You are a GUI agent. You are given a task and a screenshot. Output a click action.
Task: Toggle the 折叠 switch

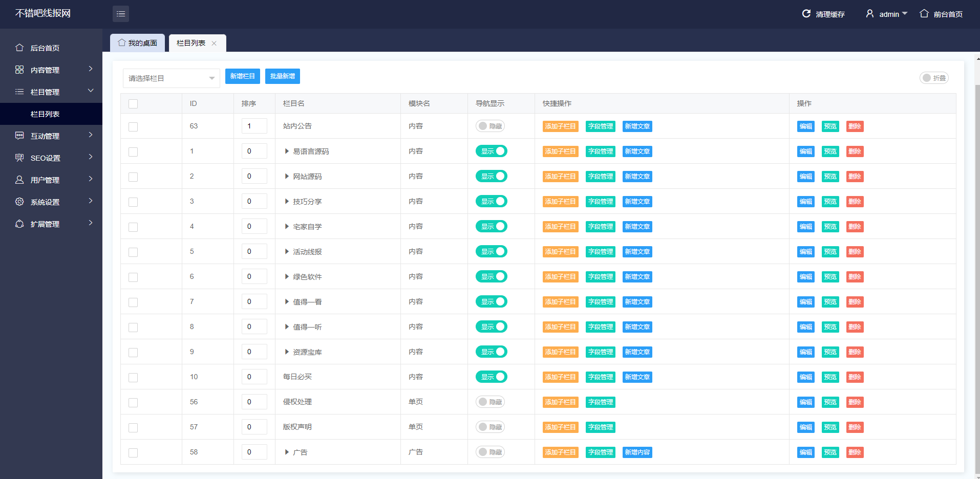pyautogui.click(x=934, y=78)
